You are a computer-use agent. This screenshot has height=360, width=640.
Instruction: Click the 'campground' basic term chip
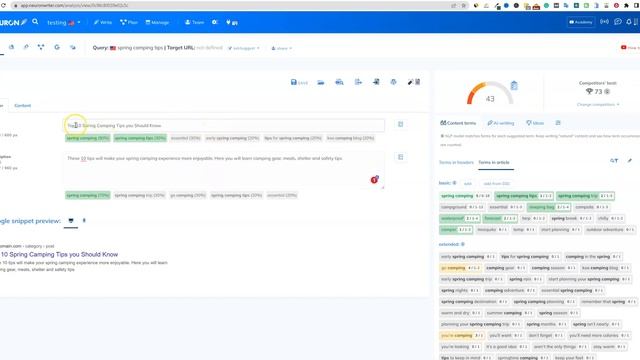(462, 207)
